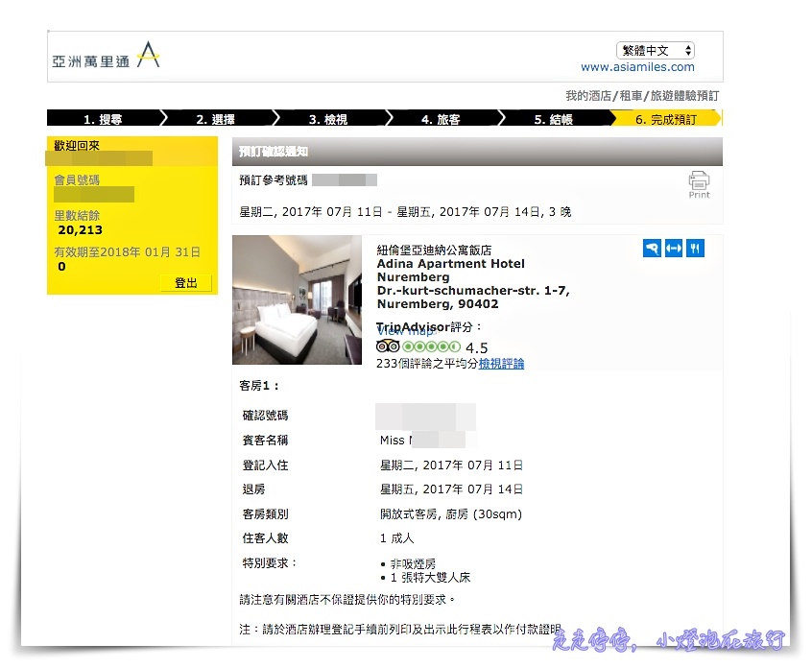Click the Print icon

(x=699, y=184)
